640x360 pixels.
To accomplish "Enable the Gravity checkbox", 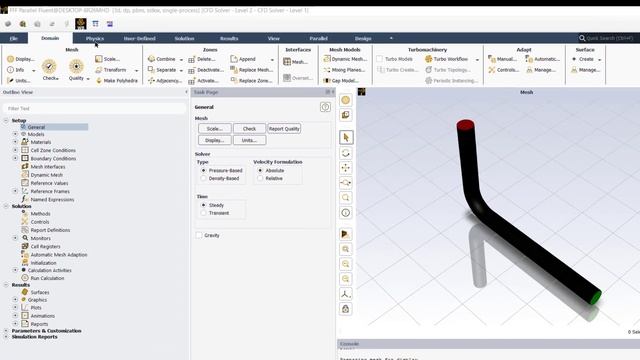I will tap(199, 235).
